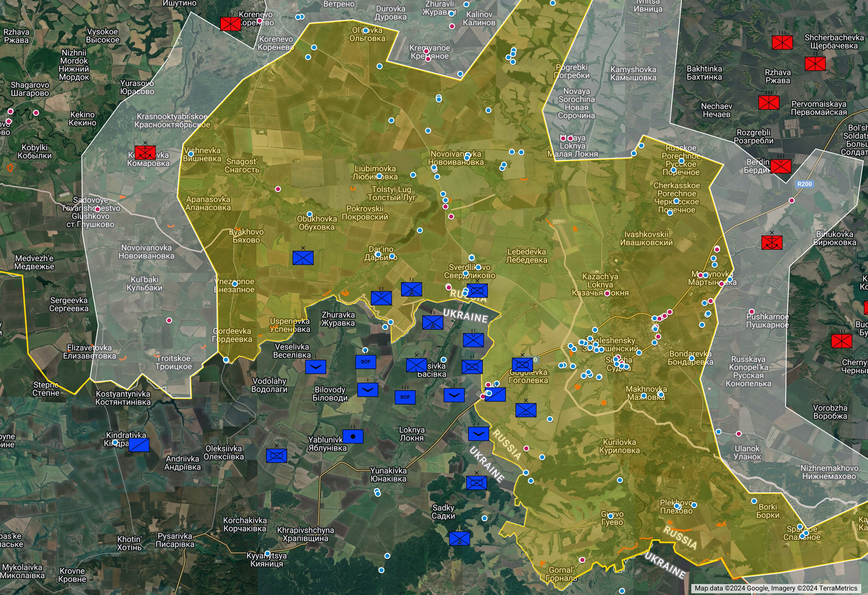Open the red unit marker beside Berdin
This screenshot has width=868, height=595.
point(781,166)
